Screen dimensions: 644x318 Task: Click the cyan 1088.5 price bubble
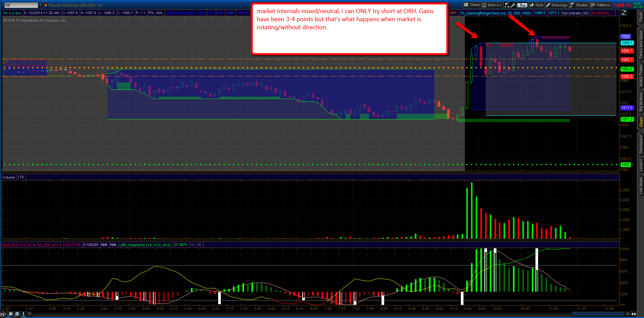(627, 43)
